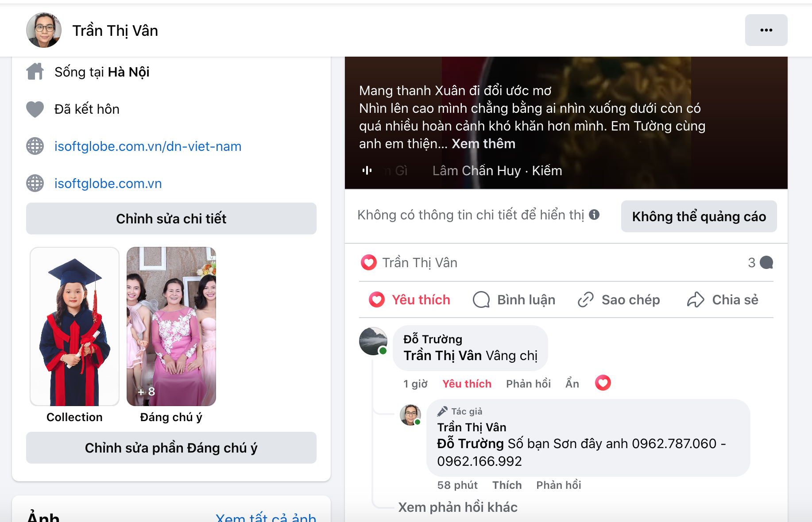The image size is (812, 522).
Task: Expand Xem phản hồi khác replies
Action: 458,507
